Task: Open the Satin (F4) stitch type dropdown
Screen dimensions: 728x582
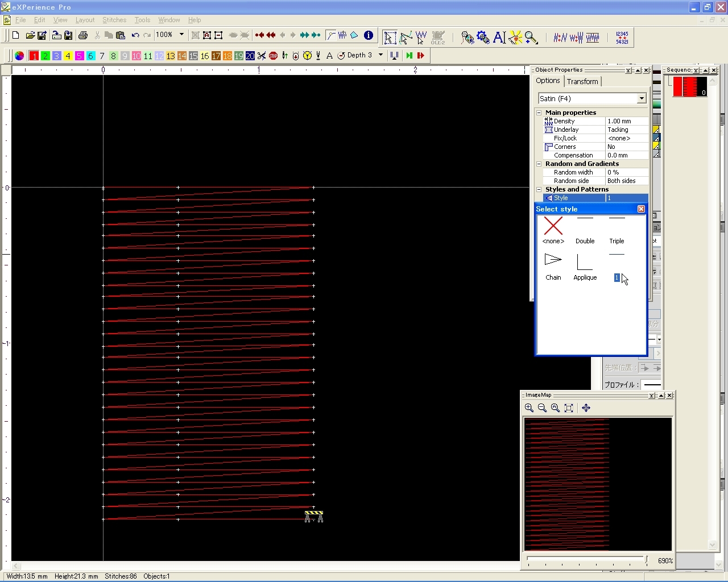Action: coord(642,98)
